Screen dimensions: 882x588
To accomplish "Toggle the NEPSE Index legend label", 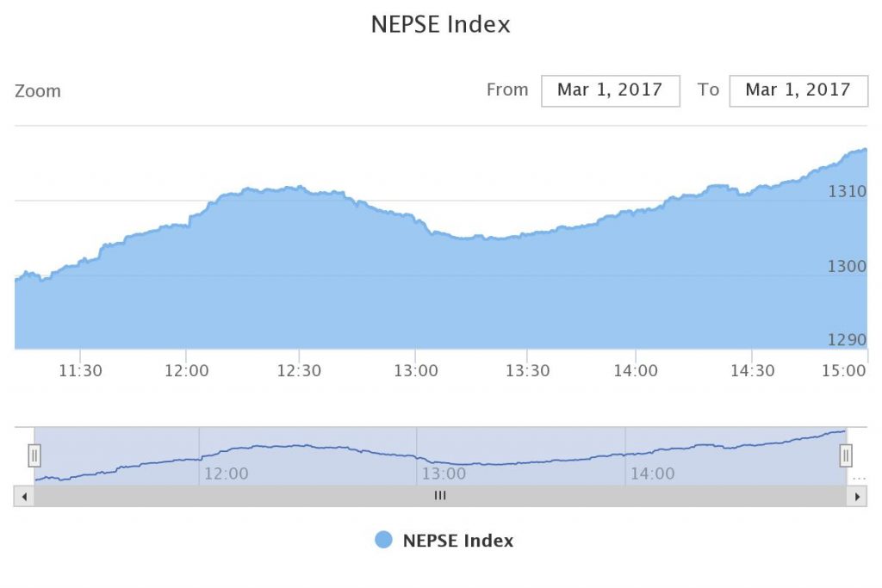I will [x=457, y=541].
